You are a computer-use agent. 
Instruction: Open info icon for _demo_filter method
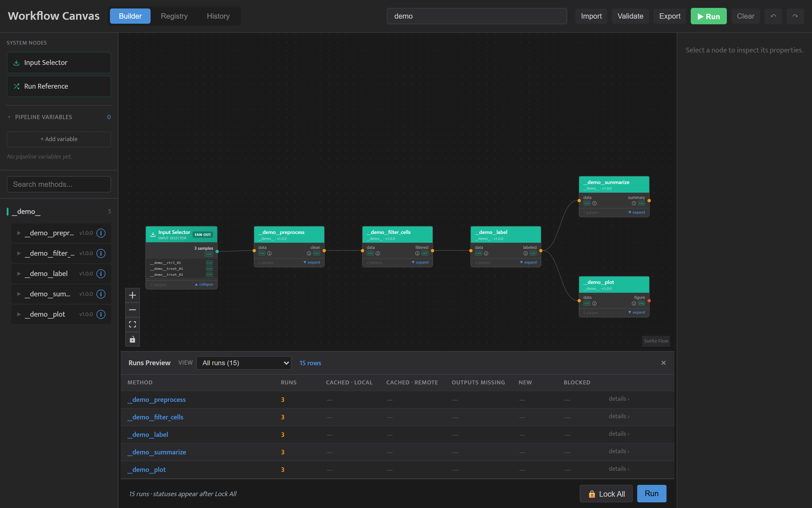click(101, 253)
